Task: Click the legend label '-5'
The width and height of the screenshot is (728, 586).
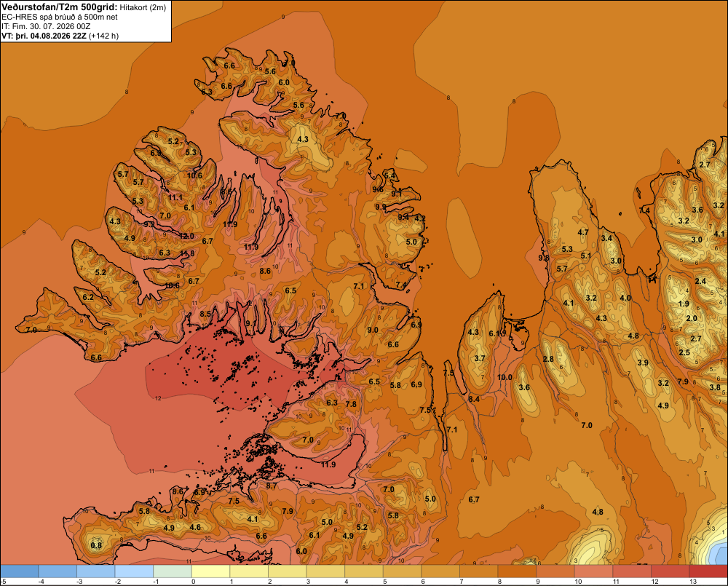Action: click(x=3, y=582)
